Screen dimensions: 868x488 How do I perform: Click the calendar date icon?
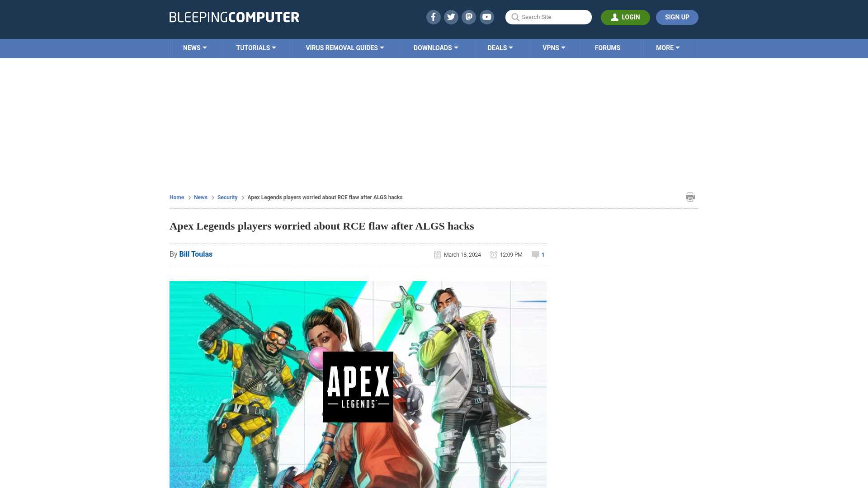437,254
